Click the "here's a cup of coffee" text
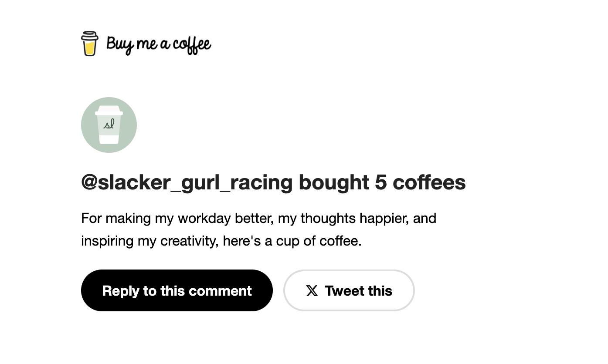 coord(292,241)
